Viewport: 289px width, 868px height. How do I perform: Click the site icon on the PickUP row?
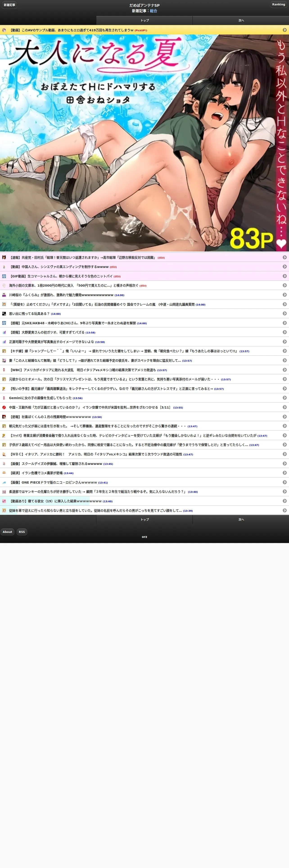[4, 30]
